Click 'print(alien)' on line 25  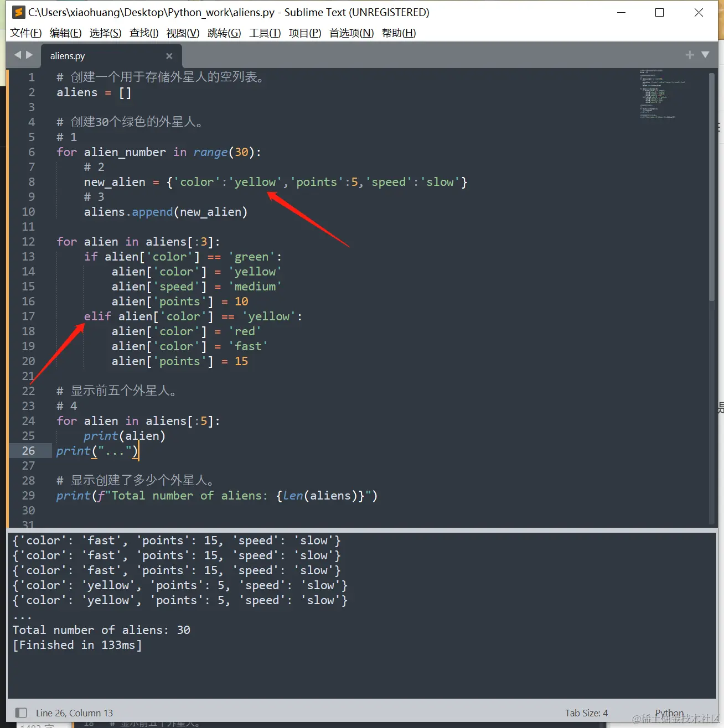point(125,436)
